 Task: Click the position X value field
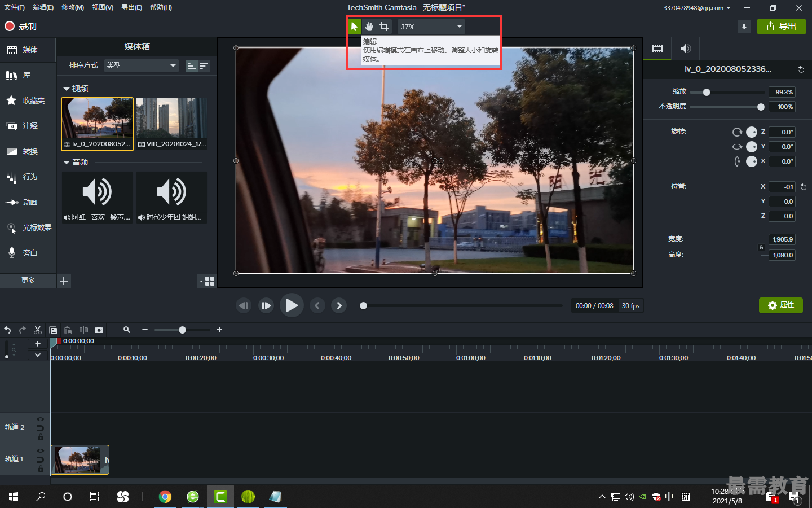(782, 187)
